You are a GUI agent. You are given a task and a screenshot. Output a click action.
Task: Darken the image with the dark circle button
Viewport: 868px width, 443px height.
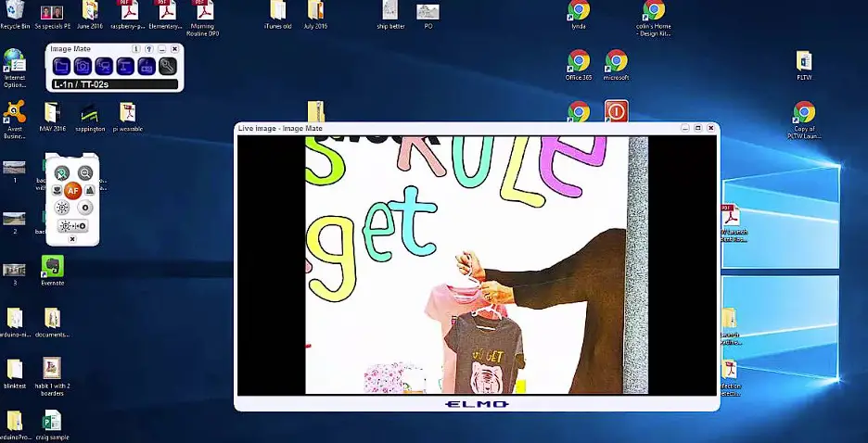[85, 208]
